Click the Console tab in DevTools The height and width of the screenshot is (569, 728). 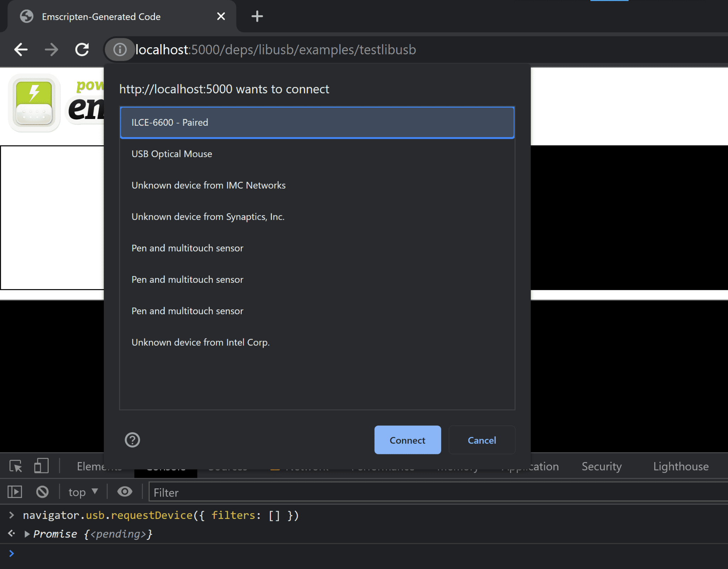click(x=167, y=466)
